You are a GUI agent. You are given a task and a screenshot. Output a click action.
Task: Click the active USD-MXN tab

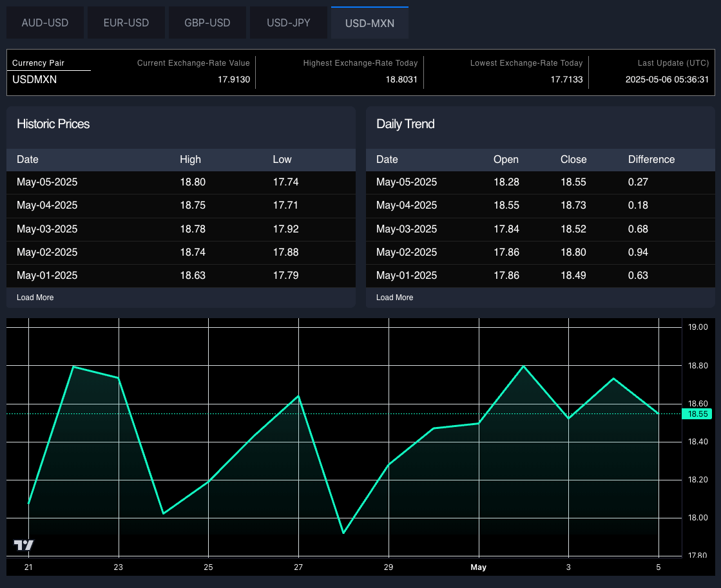[370, 23]
